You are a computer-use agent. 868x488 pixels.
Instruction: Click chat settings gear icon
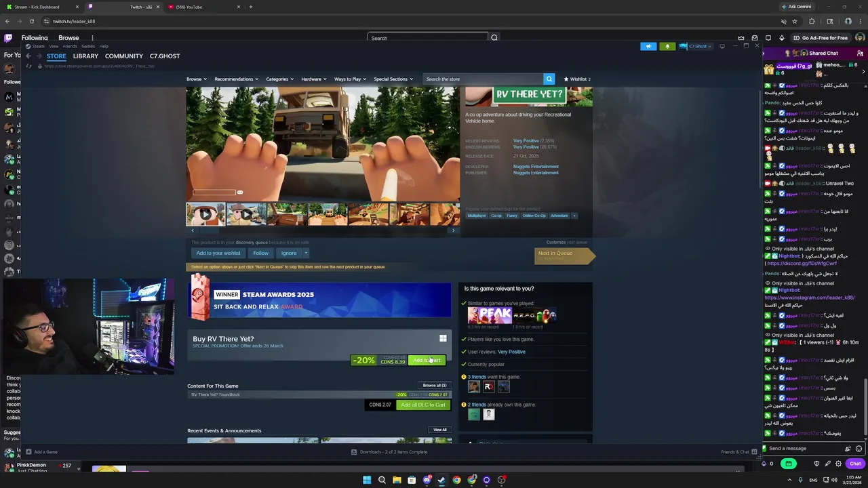pos(838,464)
